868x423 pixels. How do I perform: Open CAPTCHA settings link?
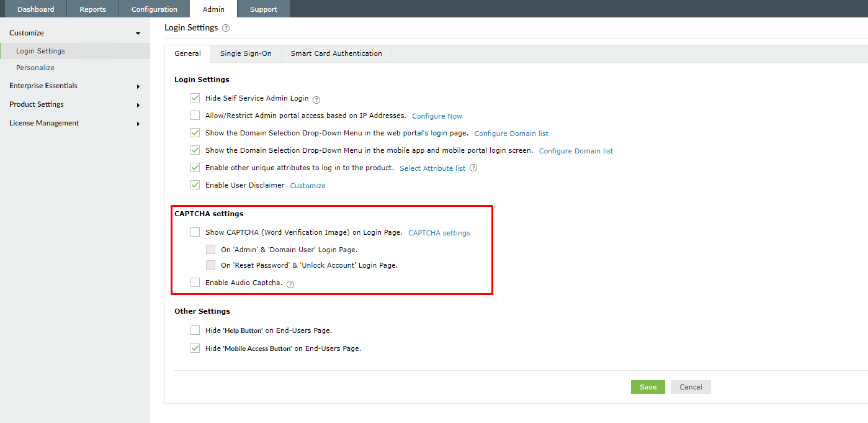(x=439, y=233)
